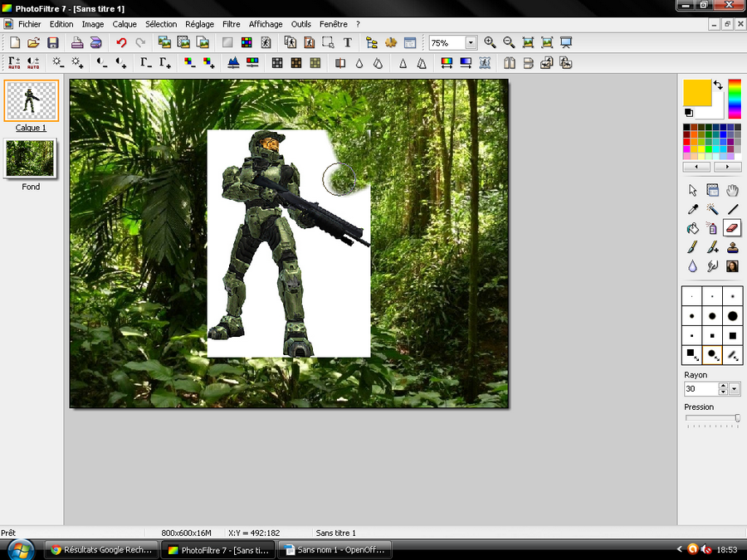Screen dimensions: 747x560
Task: Select the Spray tool
Action: click(x=712, y=229)
